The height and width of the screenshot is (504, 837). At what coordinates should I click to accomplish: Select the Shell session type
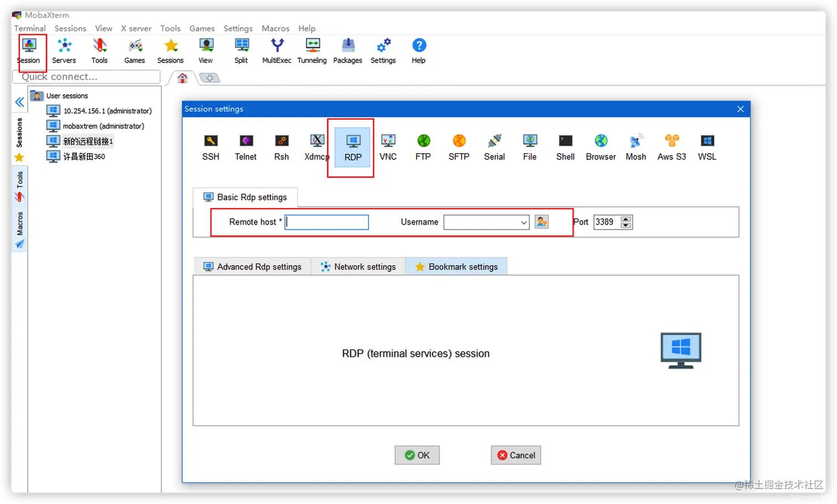(565, 148)
